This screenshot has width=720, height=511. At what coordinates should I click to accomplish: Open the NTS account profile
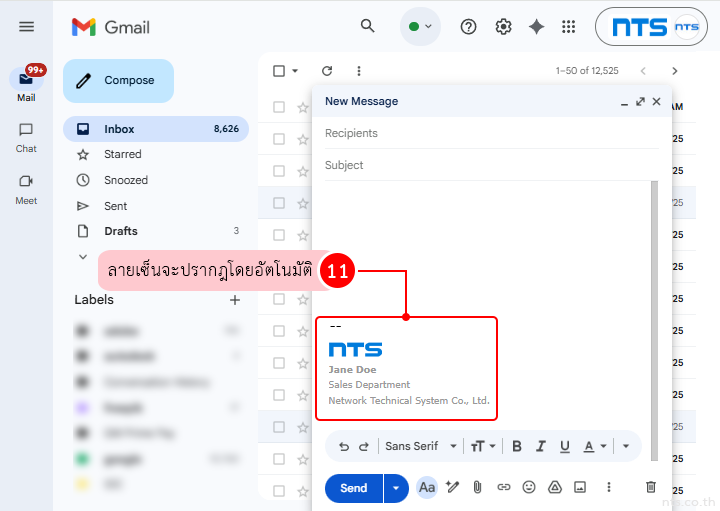click(x=651, y=27)
